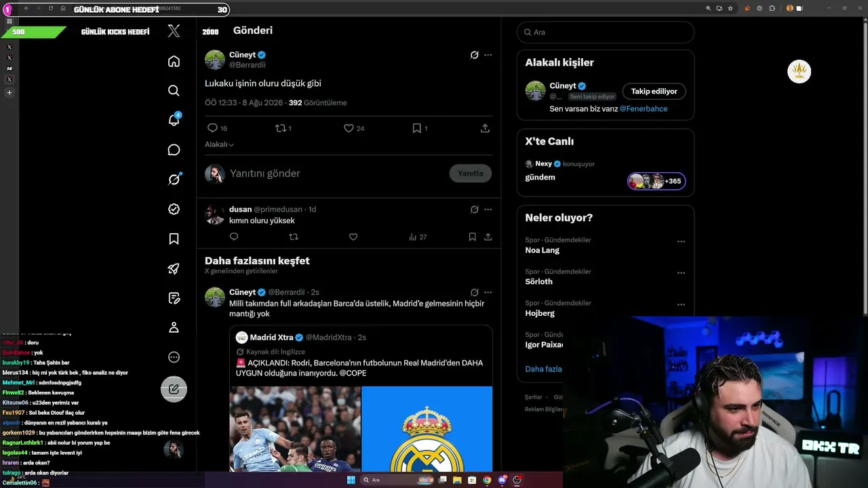868x488 pixels.
Task: Open Notifications bell with badge 4
Action: click(174, 120)
